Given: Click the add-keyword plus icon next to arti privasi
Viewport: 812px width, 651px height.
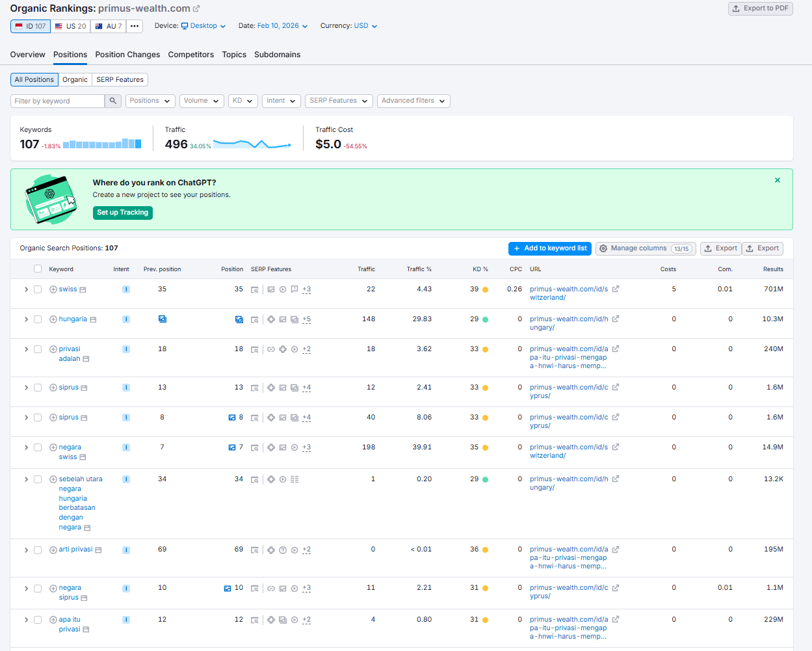Looking at the screenshot, I should [x=53, y=550].
